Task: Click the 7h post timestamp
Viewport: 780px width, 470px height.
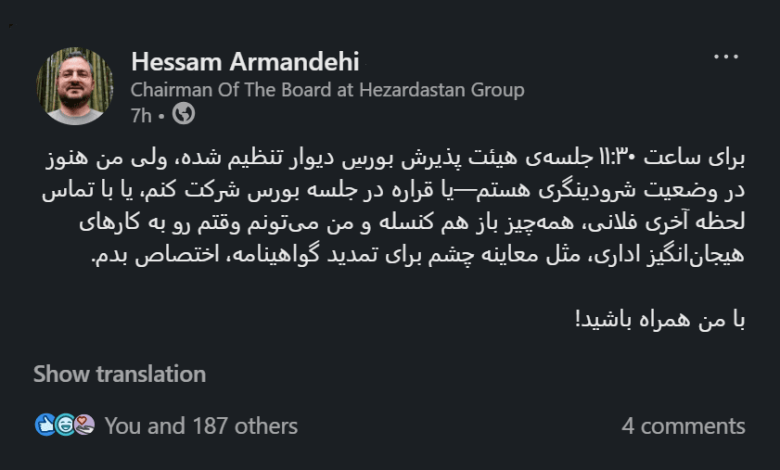Action: pyautogui.click(x=141, y=115)
